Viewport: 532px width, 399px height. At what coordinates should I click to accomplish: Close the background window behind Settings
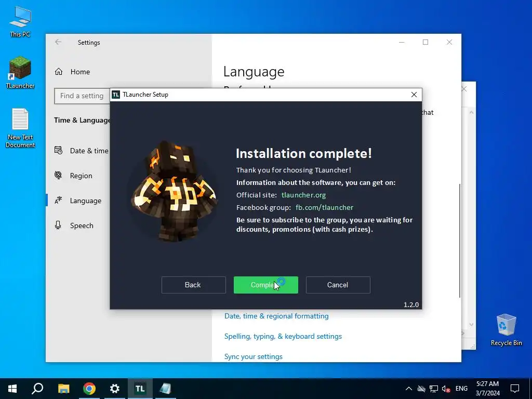coord(464,89)
